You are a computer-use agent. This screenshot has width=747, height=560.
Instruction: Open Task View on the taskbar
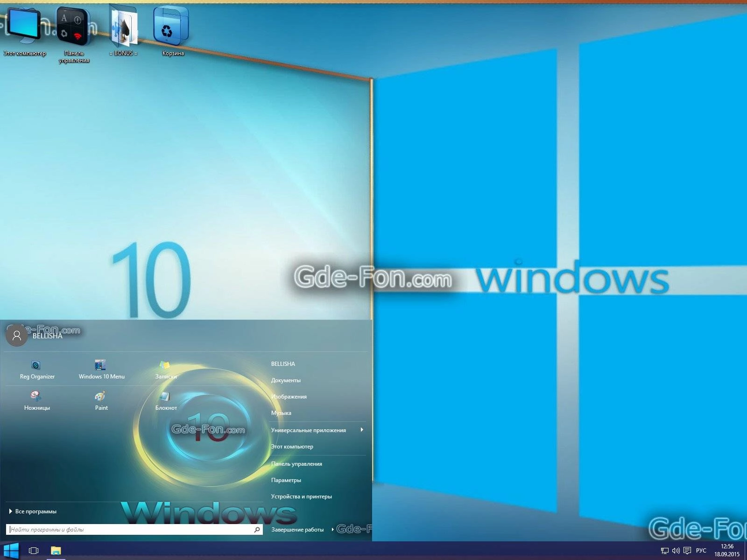[x=34, y=551]
